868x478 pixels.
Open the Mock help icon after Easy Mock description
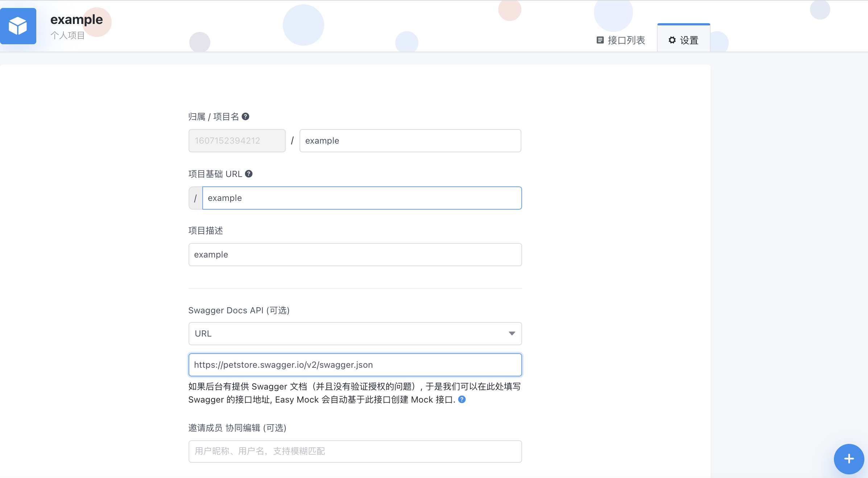point(462,400)
